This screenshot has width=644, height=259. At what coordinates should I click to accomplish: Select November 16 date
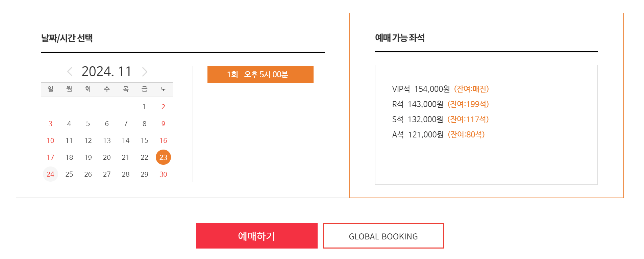(x=163, y=140)
